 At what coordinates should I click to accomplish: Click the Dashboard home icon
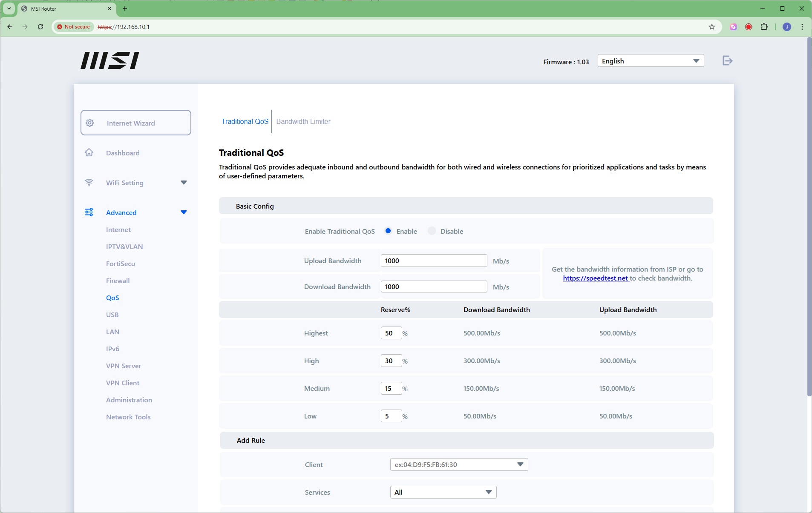coord(89,153)
